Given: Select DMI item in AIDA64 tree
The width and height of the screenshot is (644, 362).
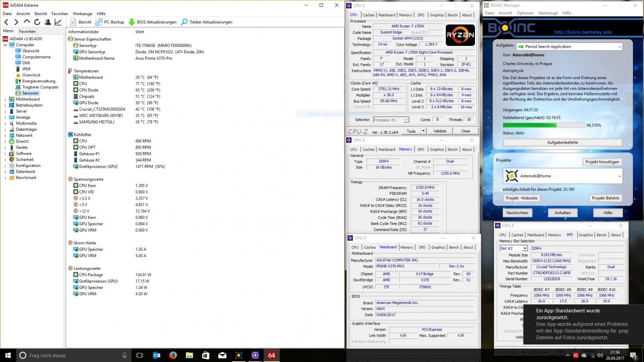Looking at the screenshot, I should [26, 63].
